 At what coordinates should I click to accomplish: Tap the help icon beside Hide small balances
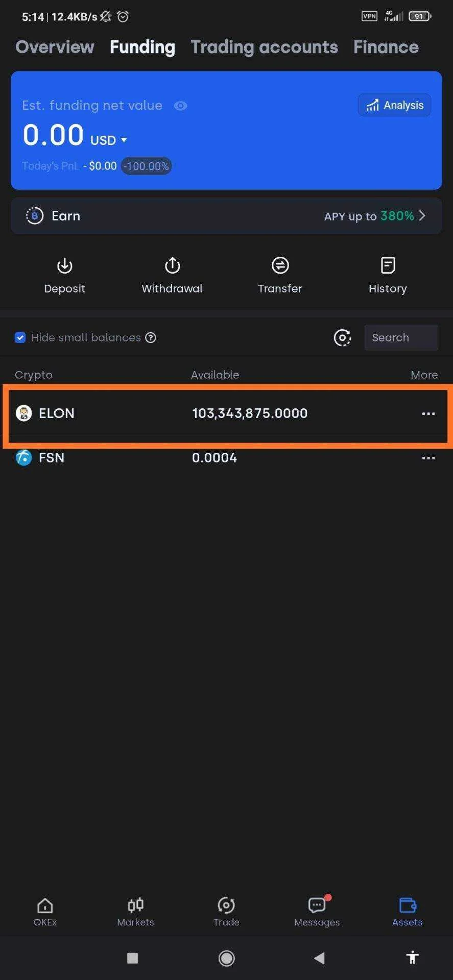point(151,337)
